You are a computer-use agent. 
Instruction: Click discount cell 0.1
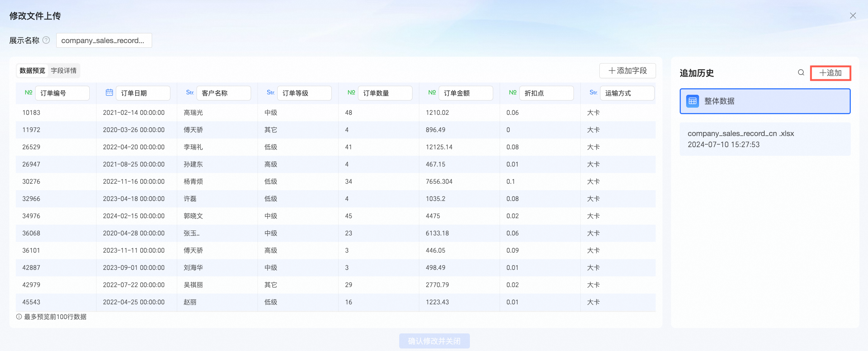tap(511, 182)
